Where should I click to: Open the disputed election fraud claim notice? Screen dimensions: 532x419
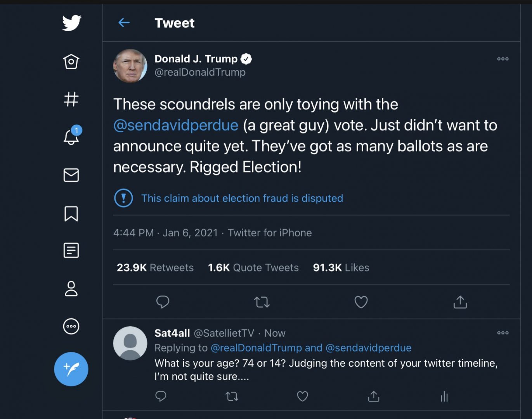coord(242,198)
